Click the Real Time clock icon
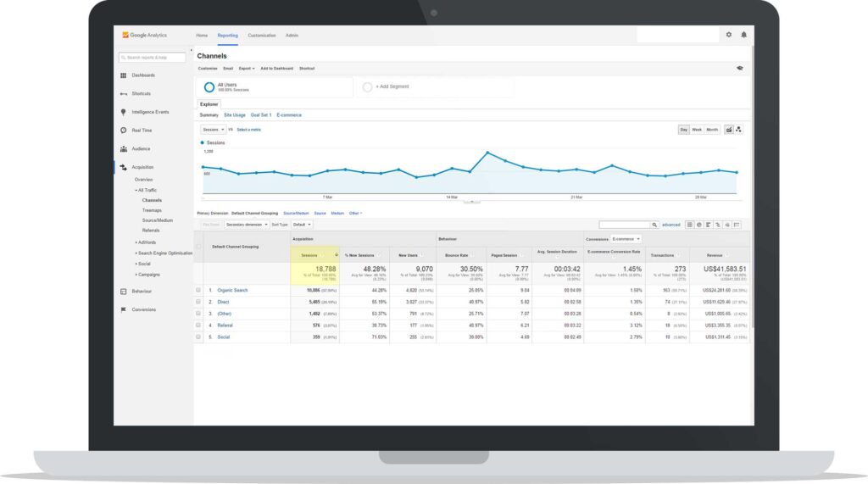868x484 pixels. point(124,131)
